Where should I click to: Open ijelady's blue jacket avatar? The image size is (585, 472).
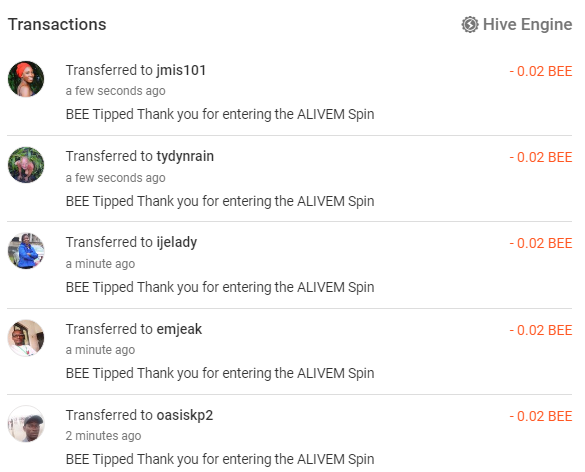(26, 251)
